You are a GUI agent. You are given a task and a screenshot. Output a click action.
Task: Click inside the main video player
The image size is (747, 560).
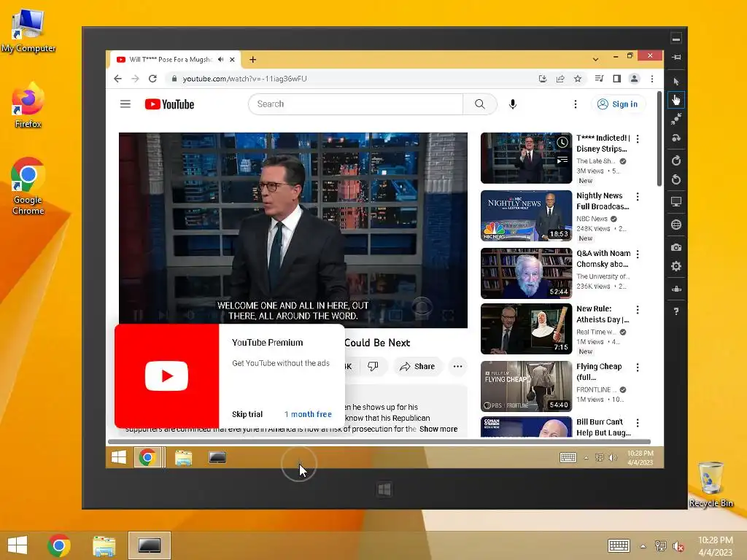(x=293, y=230)
